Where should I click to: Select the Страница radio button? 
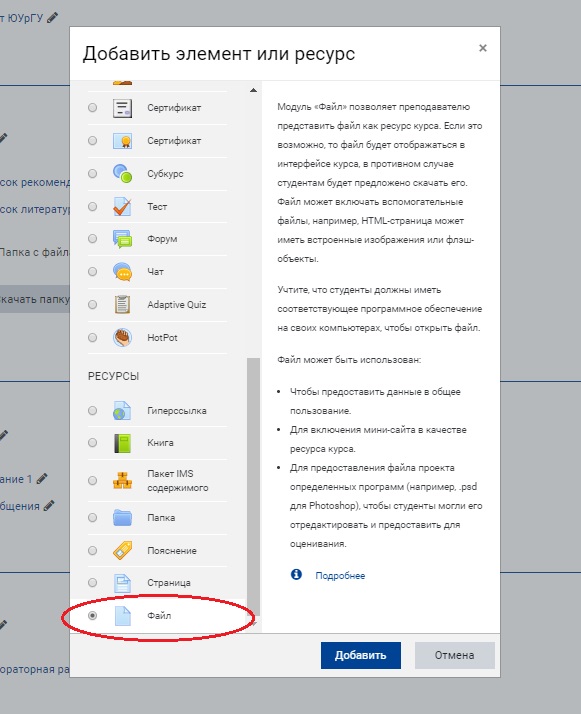click(x=92, y=582)
